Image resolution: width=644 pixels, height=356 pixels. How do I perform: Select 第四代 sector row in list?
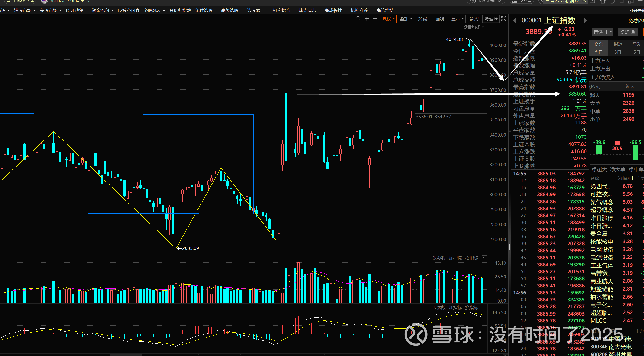(601, 186)
